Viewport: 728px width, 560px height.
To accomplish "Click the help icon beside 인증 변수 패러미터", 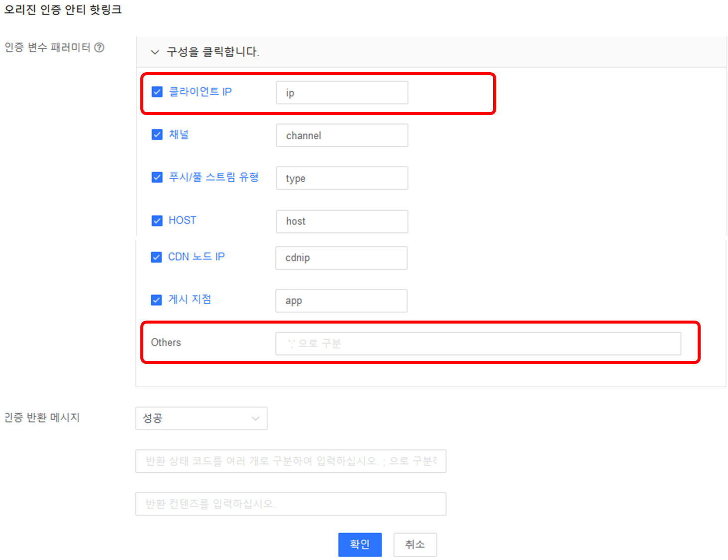I will pyautogui.click(x=100, y=47).
